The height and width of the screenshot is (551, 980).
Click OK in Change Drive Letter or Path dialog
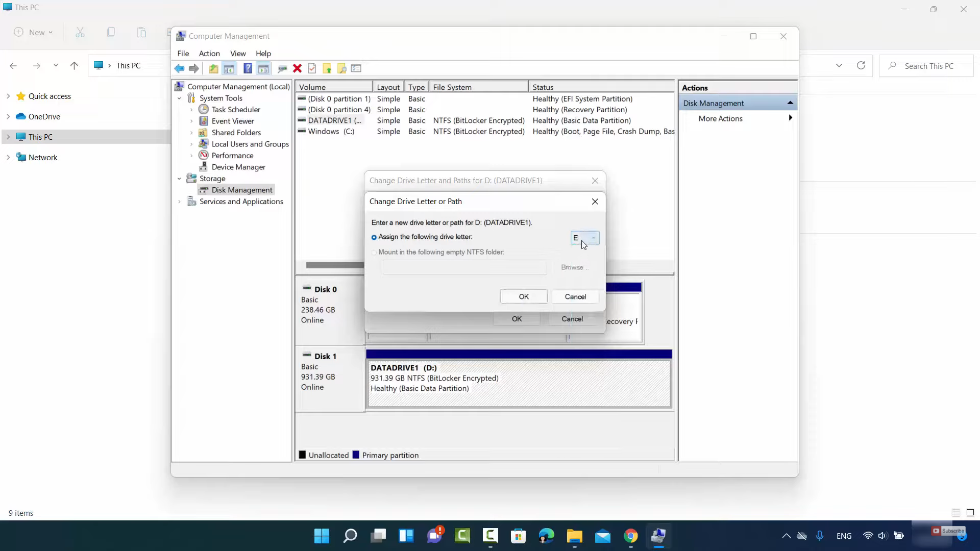tap(524, 296)
